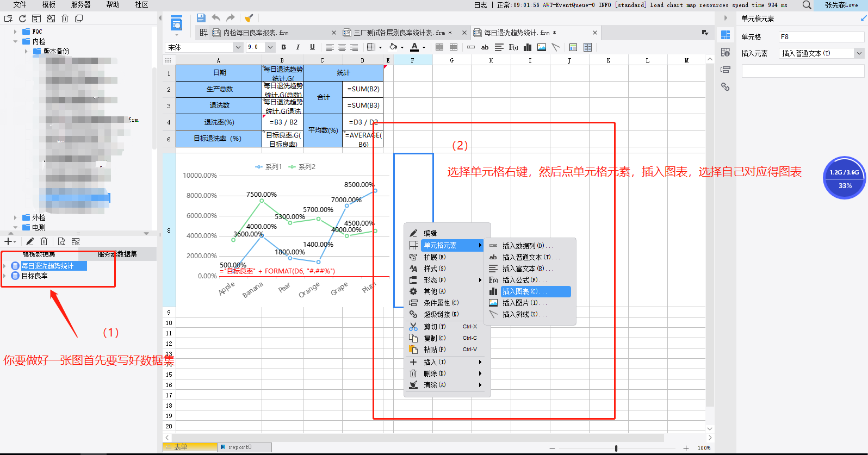Click the insert data column toolbar icon
Screen dimensions: 868x455
tap(471, 47)
